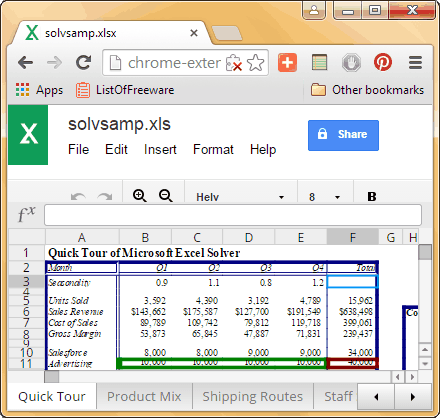This screenshot has width=440, height=418.
Task: Open the Insert menu
Action: pyautogui.click(x=160, y=149)
